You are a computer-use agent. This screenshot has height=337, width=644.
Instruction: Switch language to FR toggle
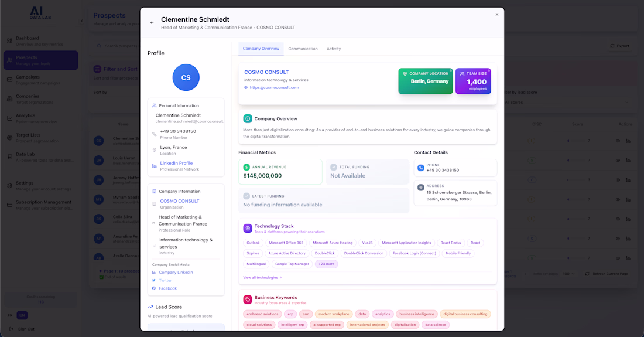pos(10,315)
